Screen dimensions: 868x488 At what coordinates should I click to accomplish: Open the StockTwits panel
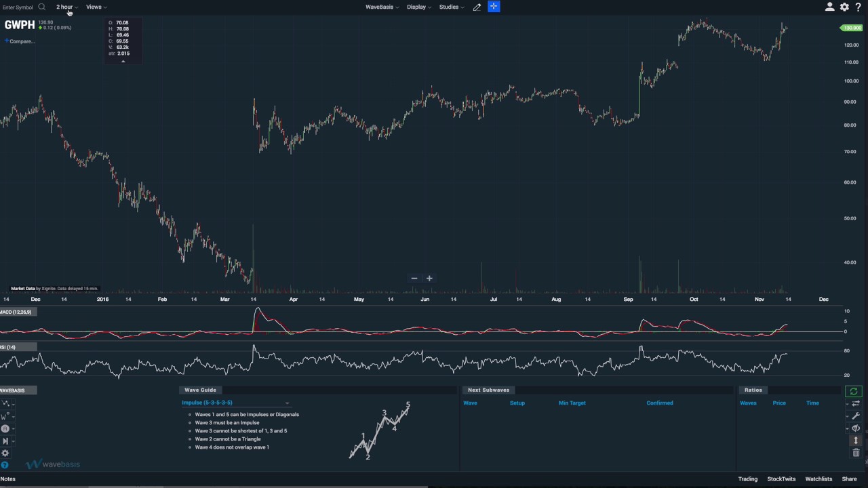tap(781, 479)
